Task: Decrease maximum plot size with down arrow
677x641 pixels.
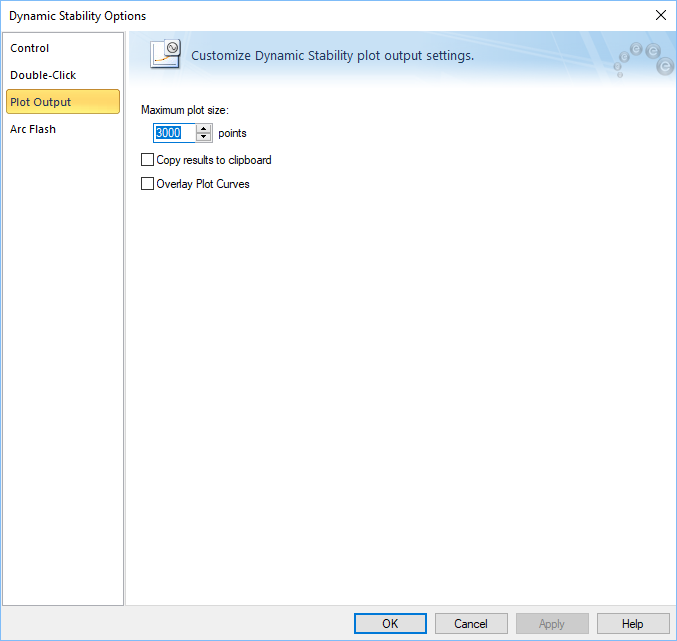Action: pyautogui.click(x=204, y=137)
